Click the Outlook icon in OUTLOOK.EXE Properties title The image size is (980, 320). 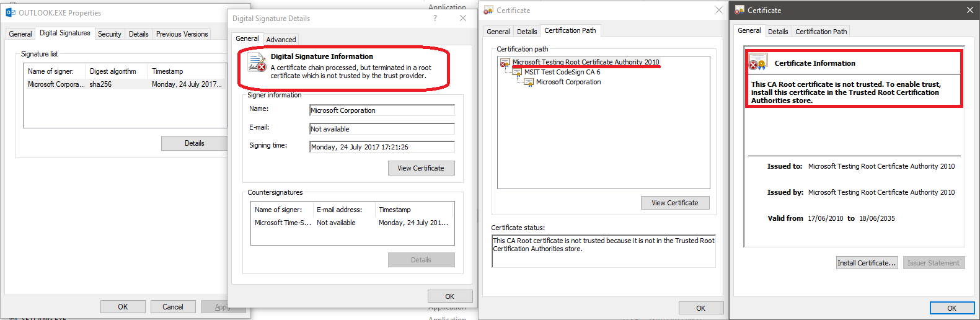pos(10,12)
